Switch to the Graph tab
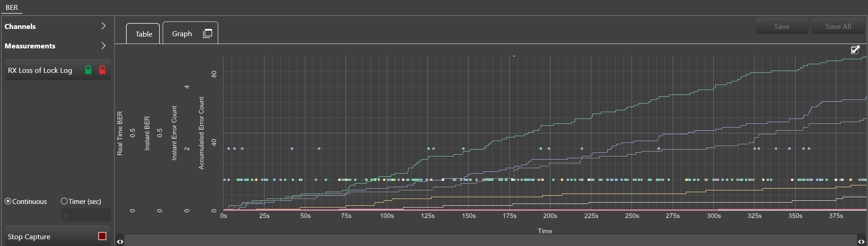Viewport: 868px width, 246px height. pos(190,33)
